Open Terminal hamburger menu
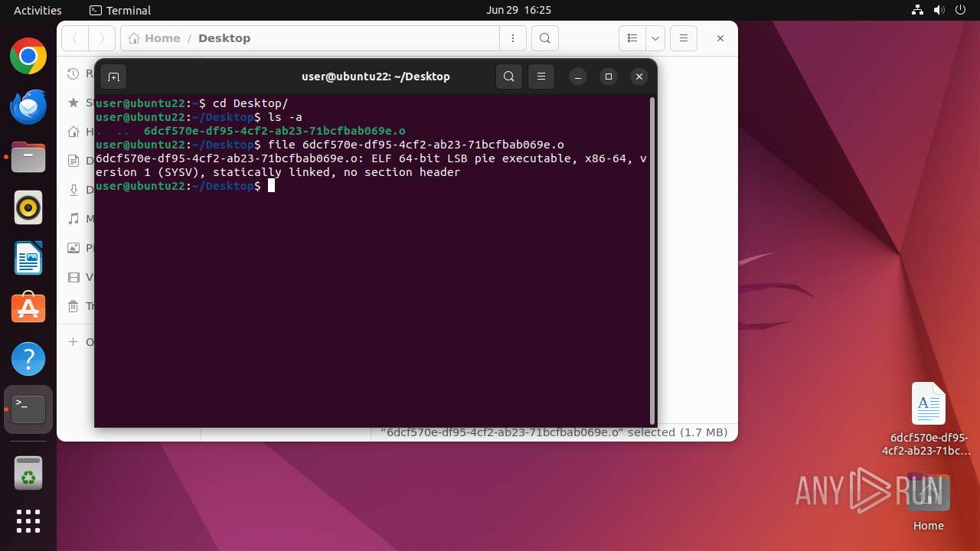 pyautogui.click(x=541, y=77)
